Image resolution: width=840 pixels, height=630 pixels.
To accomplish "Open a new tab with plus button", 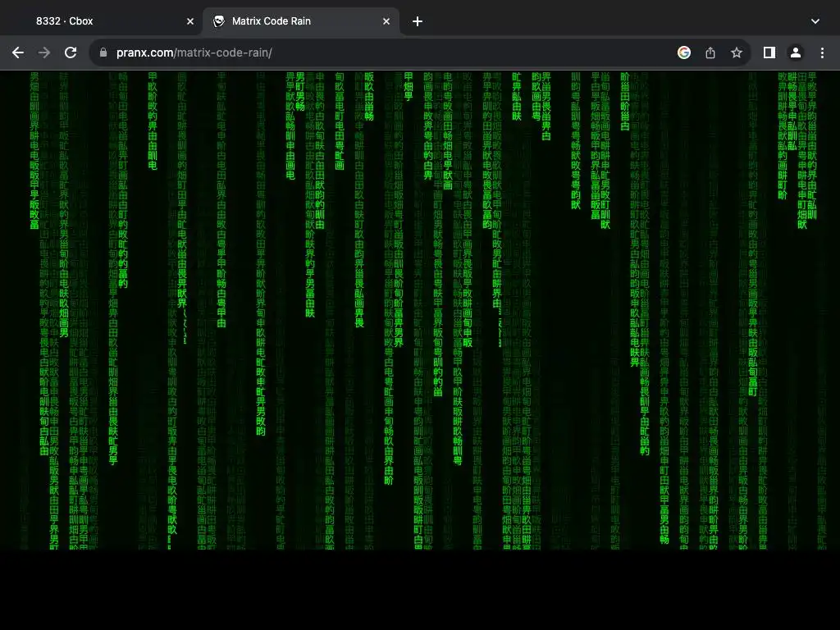I will (418, 21).
